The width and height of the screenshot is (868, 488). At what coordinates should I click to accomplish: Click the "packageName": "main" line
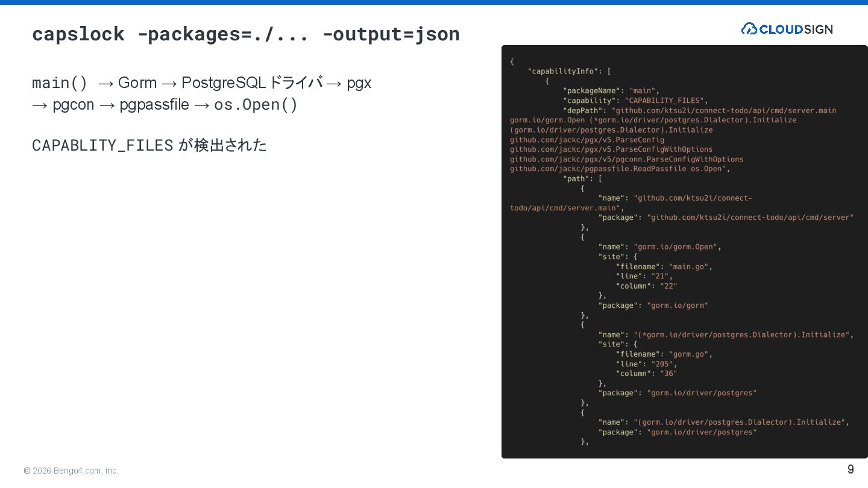(x=611, y=91)
